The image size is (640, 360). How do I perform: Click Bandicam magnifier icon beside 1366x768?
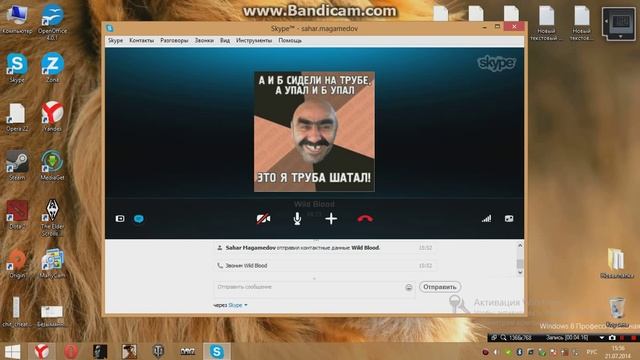(503, 338)
